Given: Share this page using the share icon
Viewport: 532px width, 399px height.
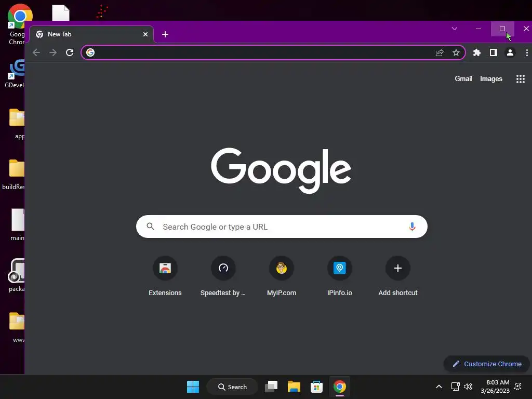Looking at the screenshot, I should coord(440,52).
